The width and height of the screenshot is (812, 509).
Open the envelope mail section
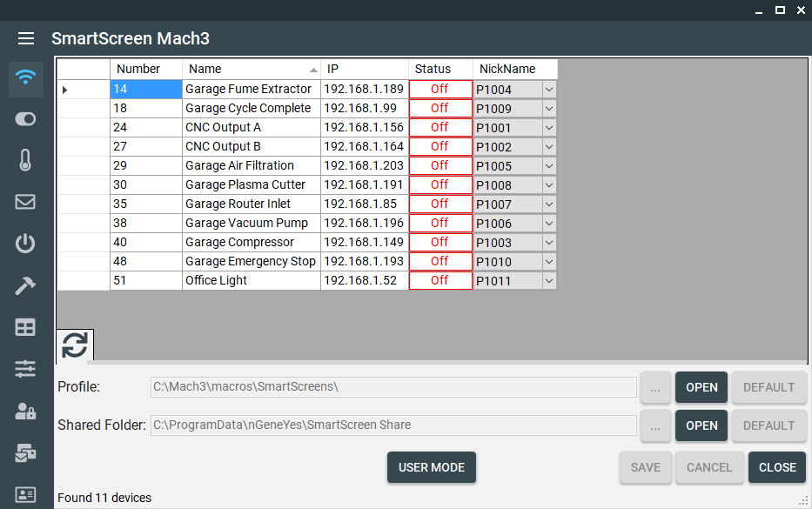[x=26, y=202]
